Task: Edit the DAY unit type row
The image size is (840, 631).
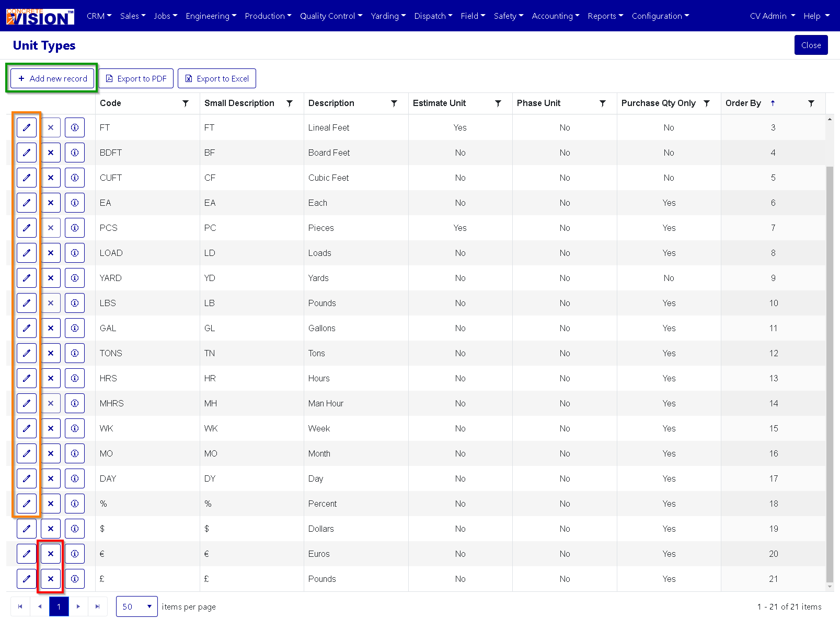Action: (27, 478)
